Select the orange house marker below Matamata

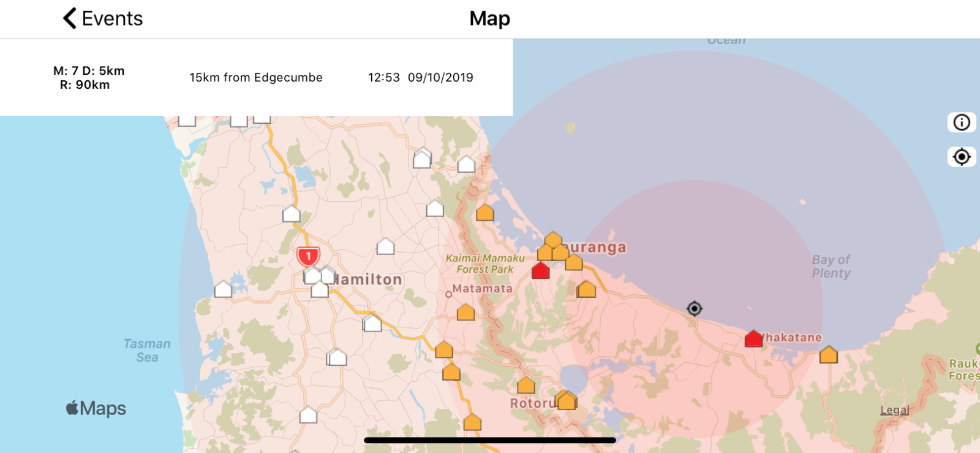pos(466,313)
